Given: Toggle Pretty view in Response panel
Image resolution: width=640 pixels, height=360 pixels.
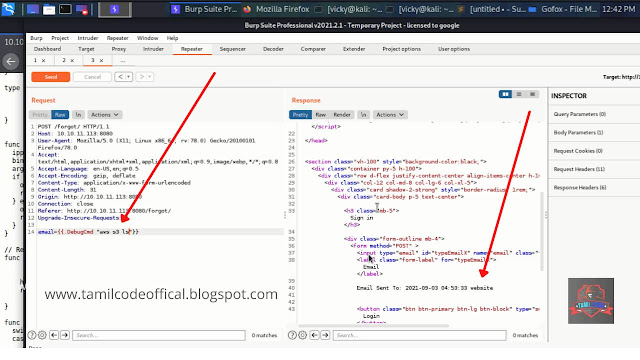Looking at the screenshot, I should coord(300,115).
